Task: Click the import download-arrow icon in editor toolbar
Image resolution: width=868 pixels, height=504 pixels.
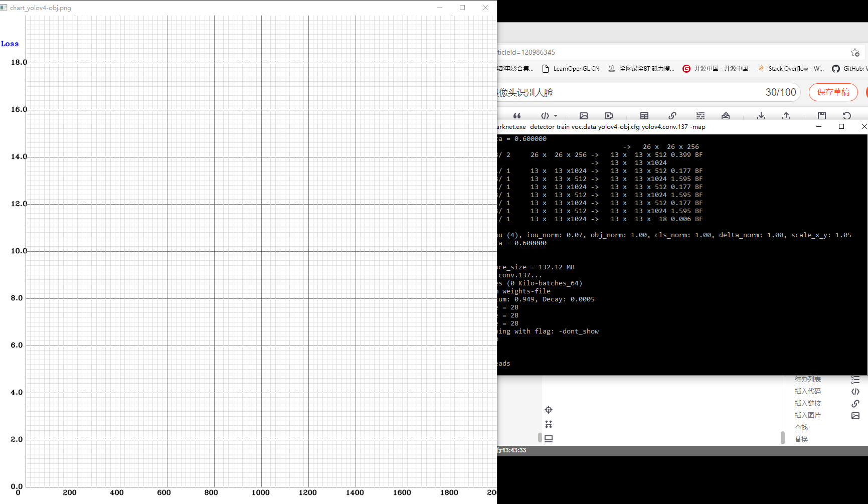Action: point(761,116)
